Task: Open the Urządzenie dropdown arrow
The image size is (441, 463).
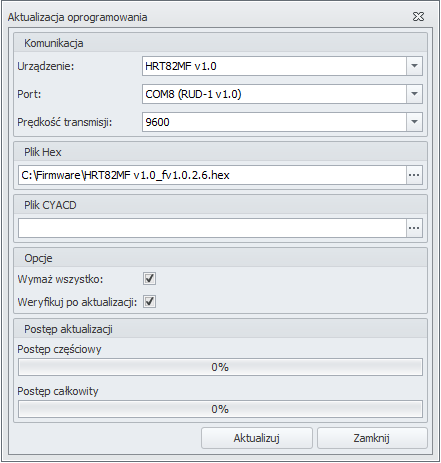Action: pos(414,66)
